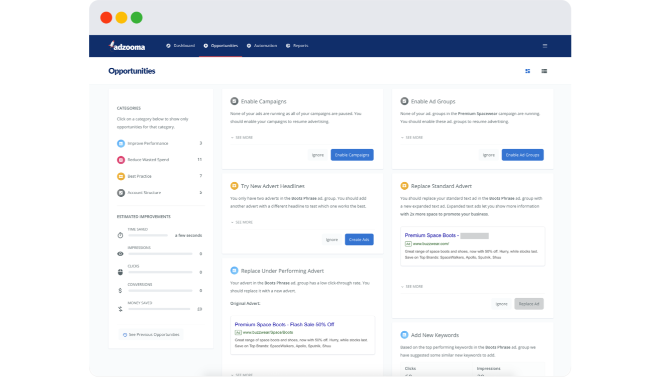Expand See More under Enable Ad Groups
This screenshot has height=377, width=660.
point(412,138)
